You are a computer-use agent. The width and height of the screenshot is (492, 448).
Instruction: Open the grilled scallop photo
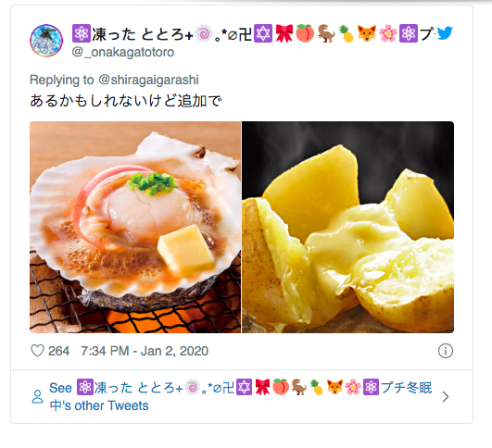pos(135,227)
